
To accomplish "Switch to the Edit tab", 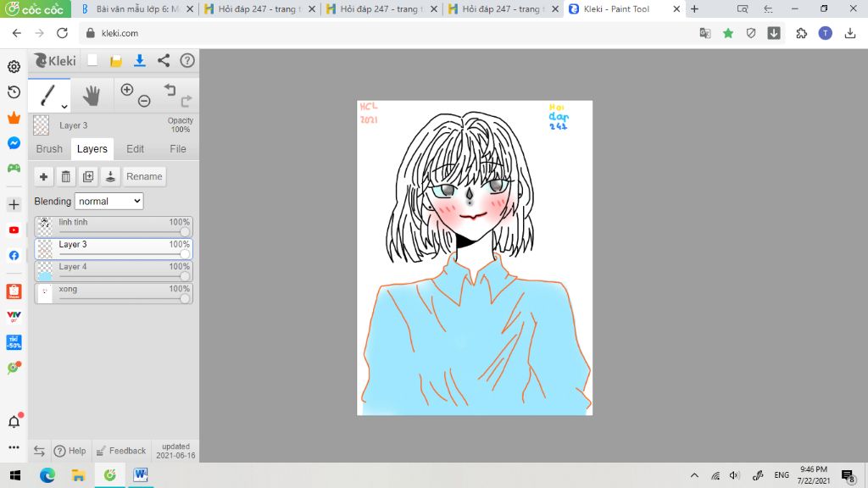I will click(135, 149).
